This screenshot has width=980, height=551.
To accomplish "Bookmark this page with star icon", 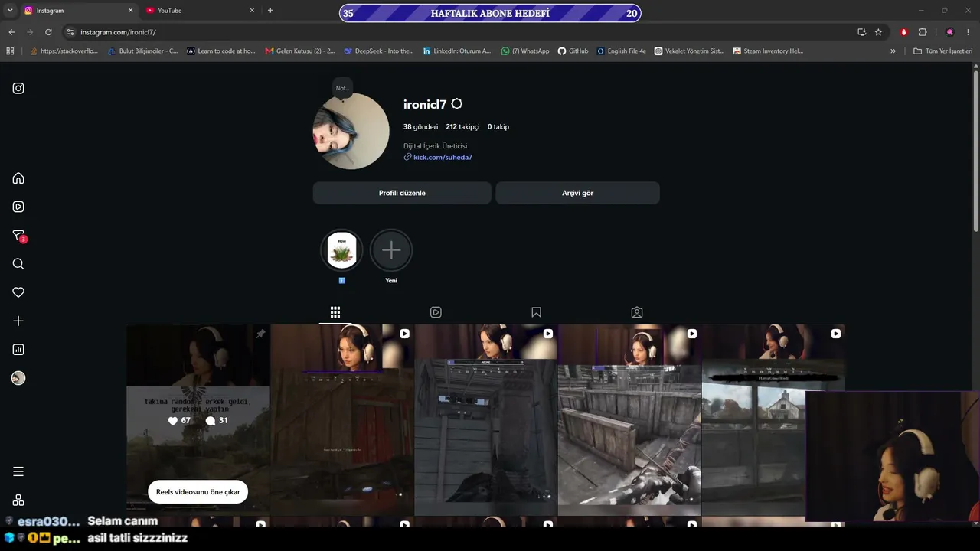I will coord(878,32).
